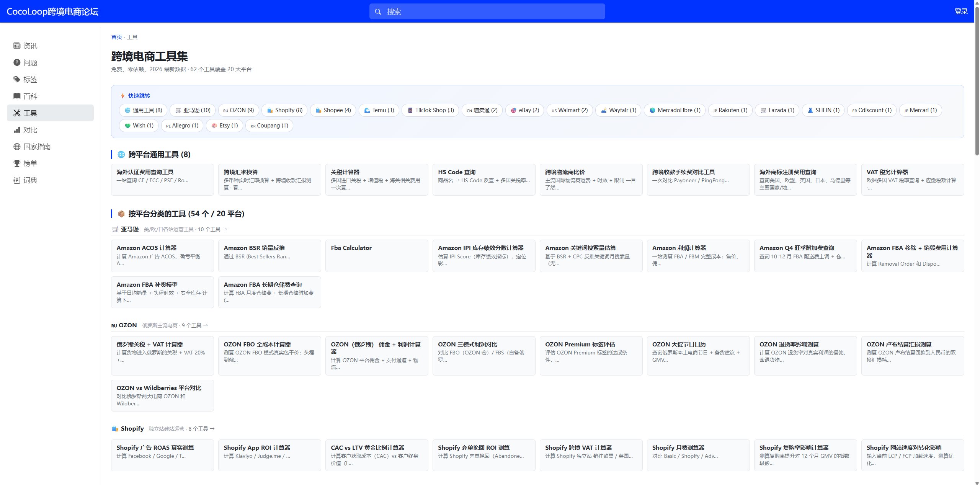Click the magnifier icon in search bar
Screen dimensions: 980x485
378,11
